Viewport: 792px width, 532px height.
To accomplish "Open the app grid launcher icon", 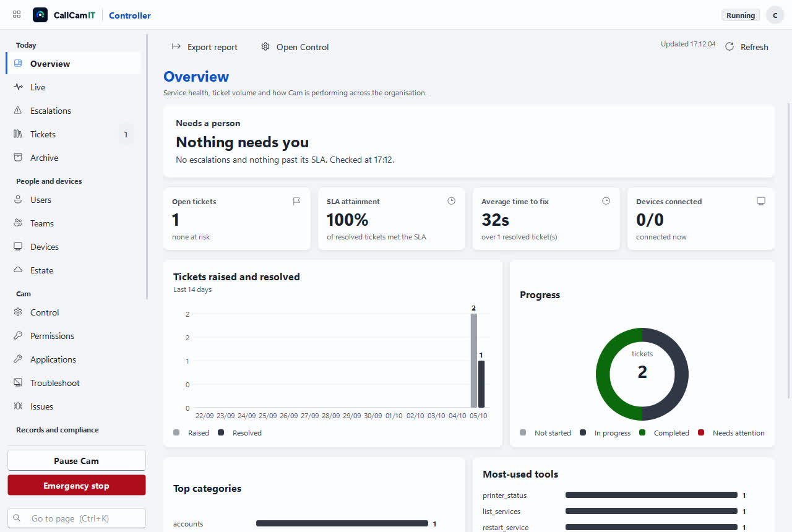I will [x=17, y=15].
